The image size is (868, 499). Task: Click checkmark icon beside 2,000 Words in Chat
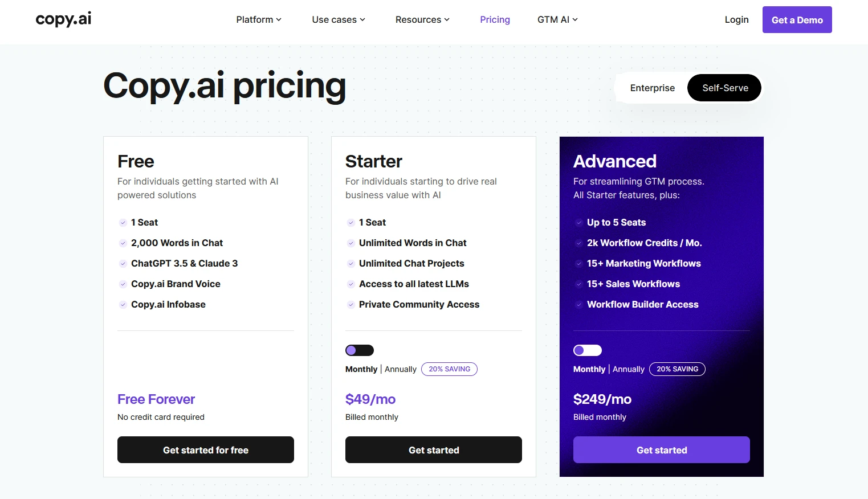pyautogui.click(x=123, y=243)
